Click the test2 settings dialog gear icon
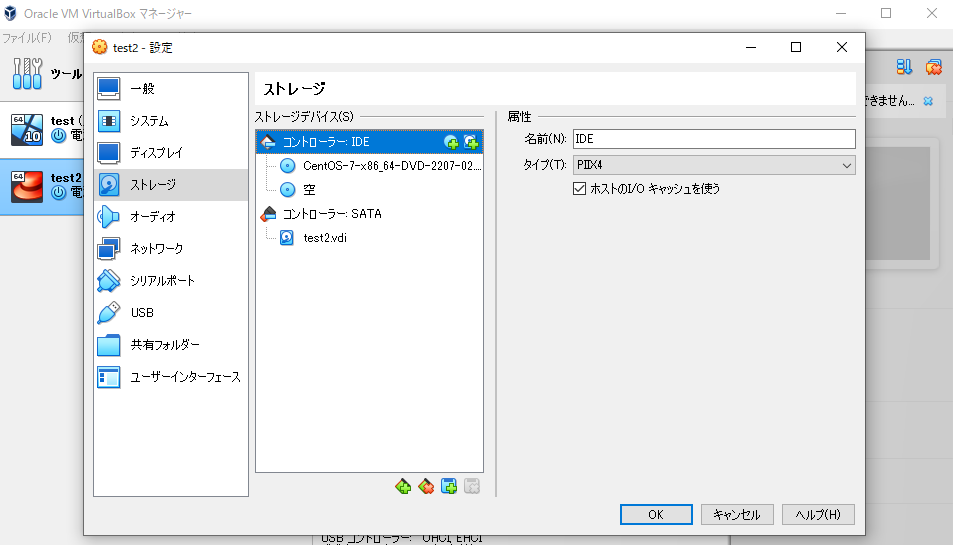The height and width of the screenshot is (545, 953). click(x=100, y=47)
